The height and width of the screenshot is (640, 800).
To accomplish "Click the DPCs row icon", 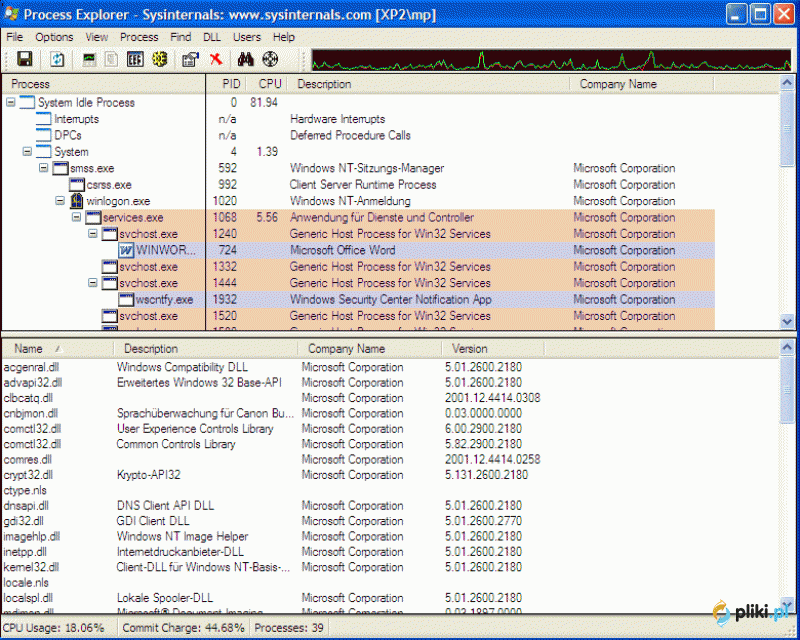I will (44, 135).
